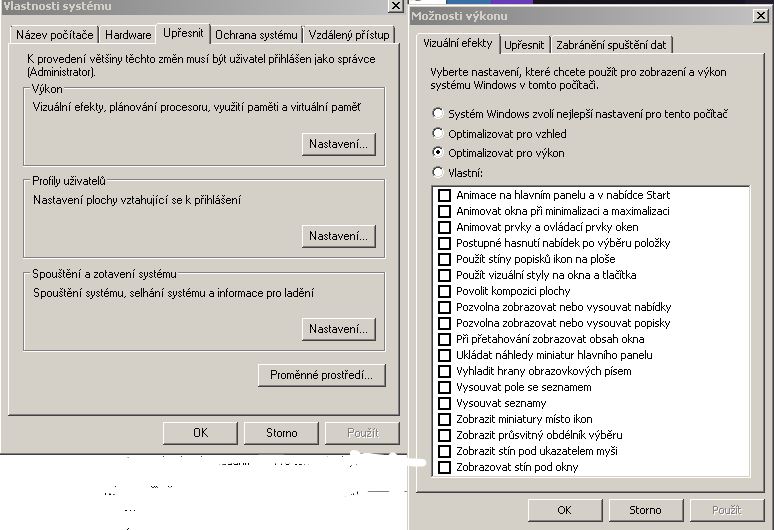Check Povolit kompozici plochy
Image resolution: width=774 pixels, height=530 pixels.
coord(445,291)
